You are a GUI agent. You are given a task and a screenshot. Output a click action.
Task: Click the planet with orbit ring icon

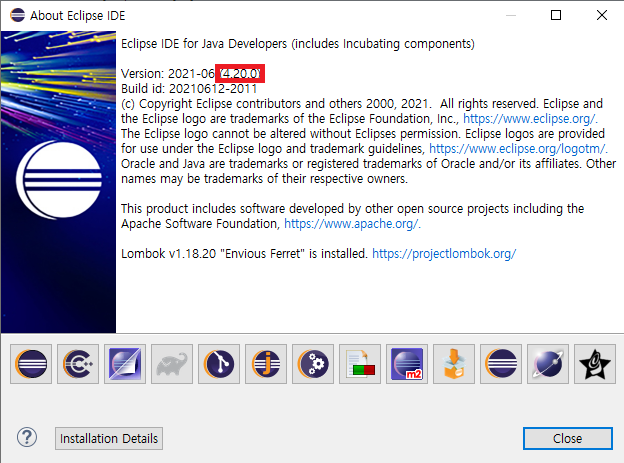(x=548, y=364)
